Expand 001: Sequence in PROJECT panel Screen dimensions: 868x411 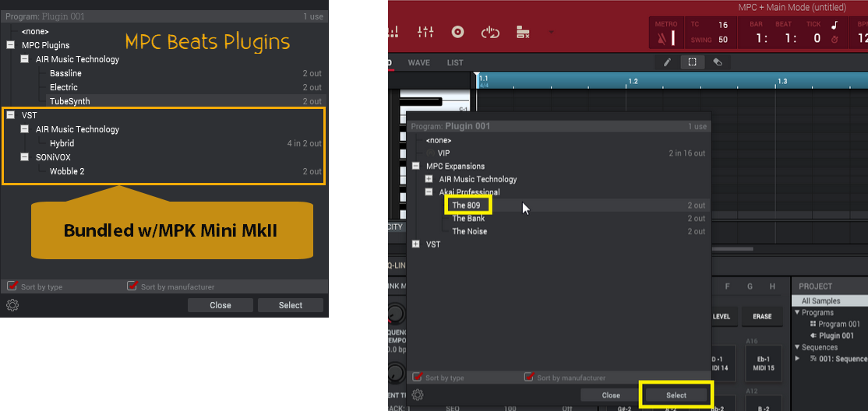[x=798, y=358]
